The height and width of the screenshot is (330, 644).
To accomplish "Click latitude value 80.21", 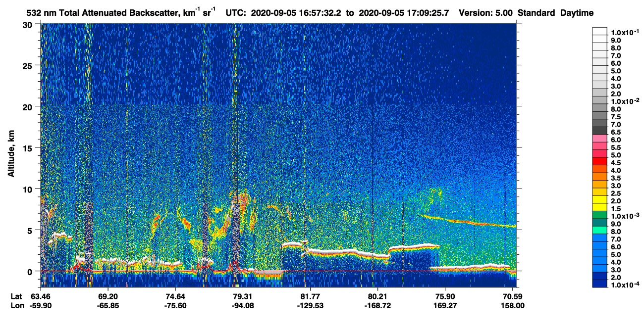I will pos(377,296).
